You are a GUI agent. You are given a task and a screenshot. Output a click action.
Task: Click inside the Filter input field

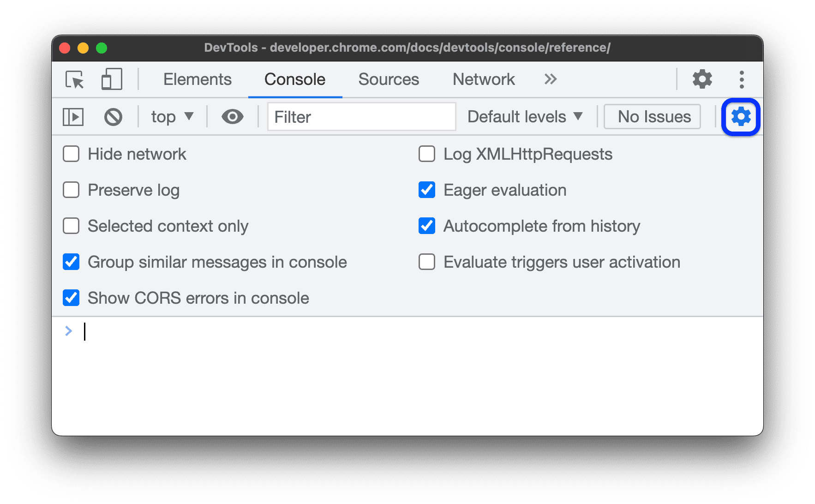click(361, 117)
